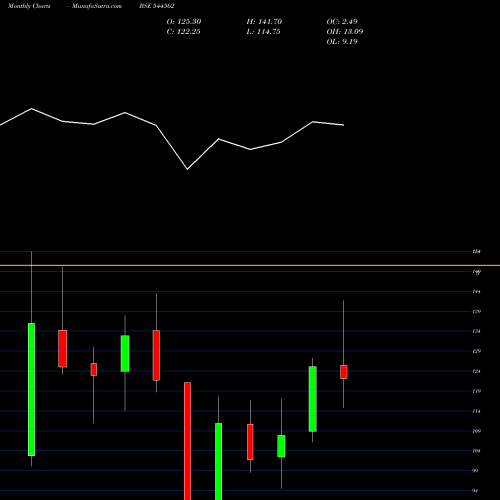The width and height of the screenshot is (500, 500).
Task: Click the 154 price axis label
Action: click(476, 252)
